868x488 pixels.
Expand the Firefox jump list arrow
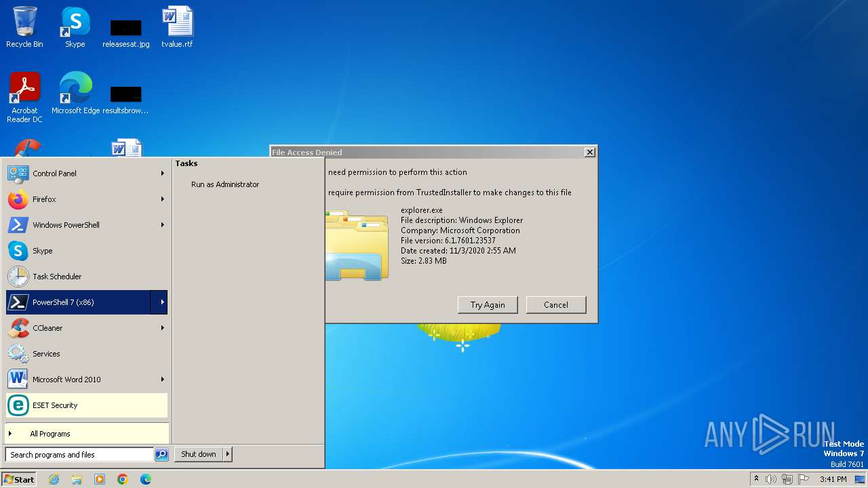tap(163, 199)
